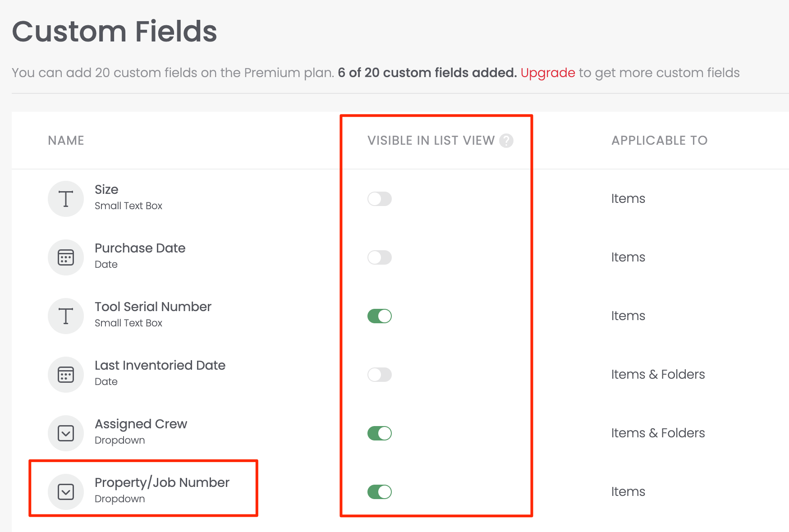
Task: Disable Property/Job Number list view toggle
Action: [379, 492]
